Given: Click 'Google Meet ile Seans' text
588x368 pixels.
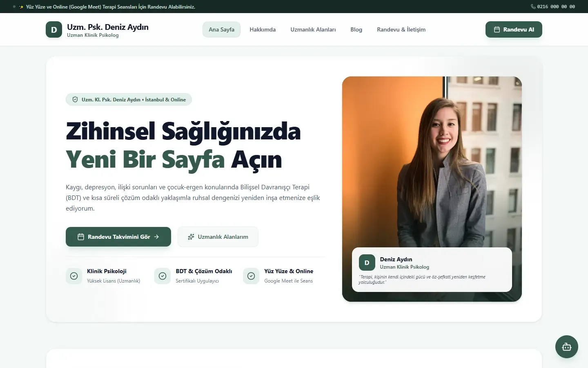Looking at the screenshot, I should [x=288, y=281].
